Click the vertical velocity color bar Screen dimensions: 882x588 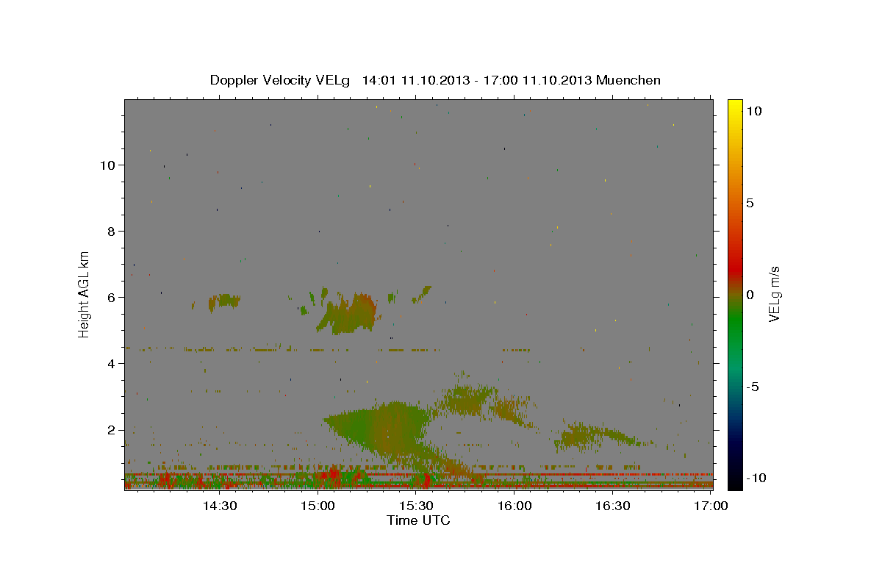click(x=735, y=294)
